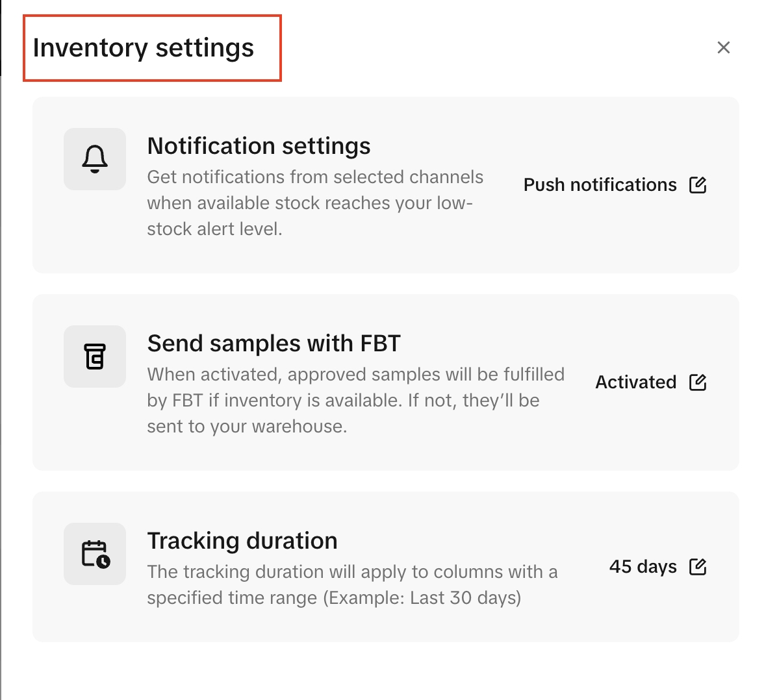This screenshot has height=700, width=764.
Task: Select the Tracking duration heading
Action: pyautogui.click(x=242, y=541)
